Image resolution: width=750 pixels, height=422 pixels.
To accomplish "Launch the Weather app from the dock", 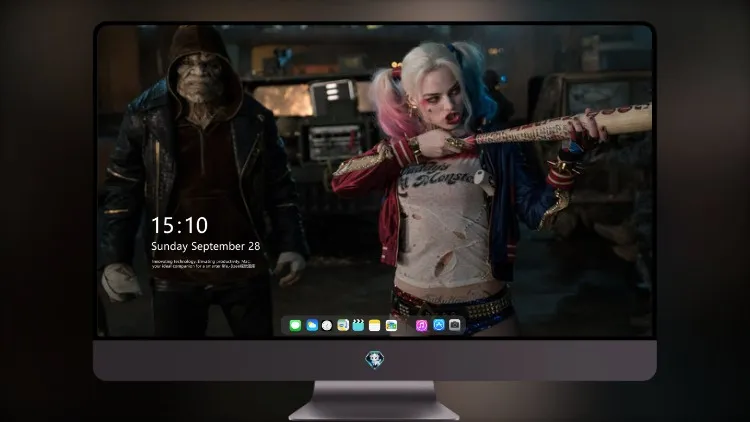I will coord(312,326).
